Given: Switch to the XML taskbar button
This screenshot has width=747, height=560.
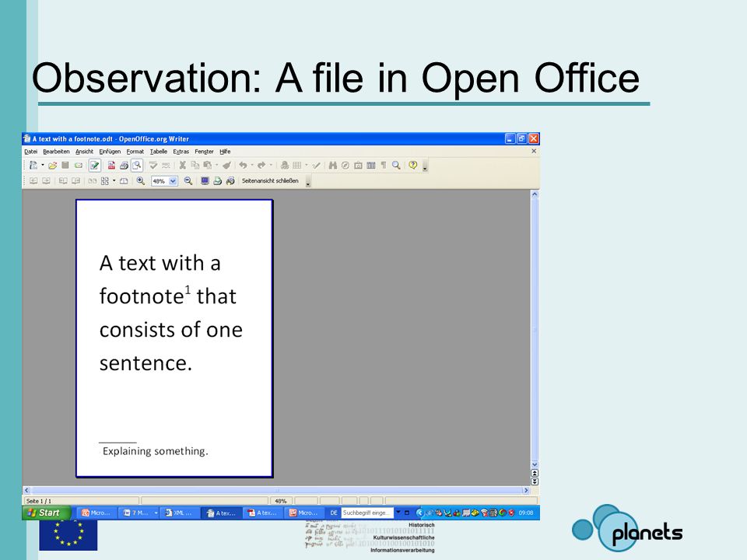Looking at the screenshot, I should click(178, 513).
